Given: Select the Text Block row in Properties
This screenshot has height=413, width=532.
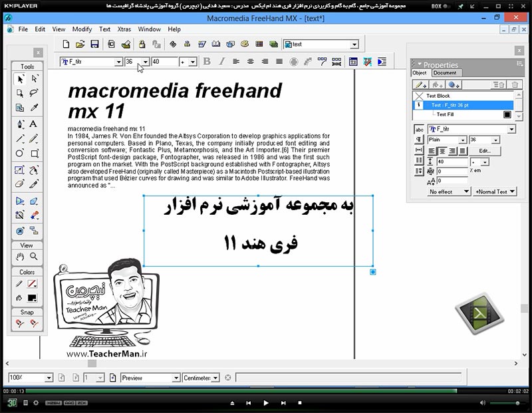Looking at the screenshot, I should click(463, 96).
